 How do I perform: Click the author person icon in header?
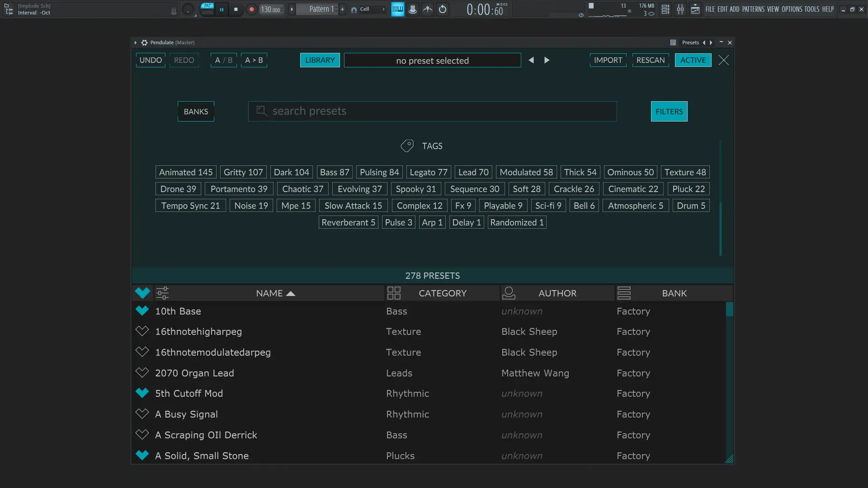click(509, 293)
